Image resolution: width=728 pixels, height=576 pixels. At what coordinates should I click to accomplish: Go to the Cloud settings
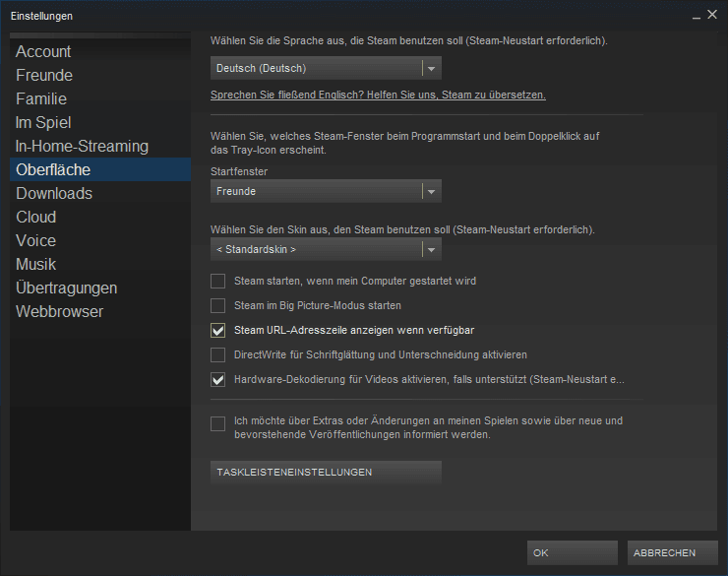100,217
